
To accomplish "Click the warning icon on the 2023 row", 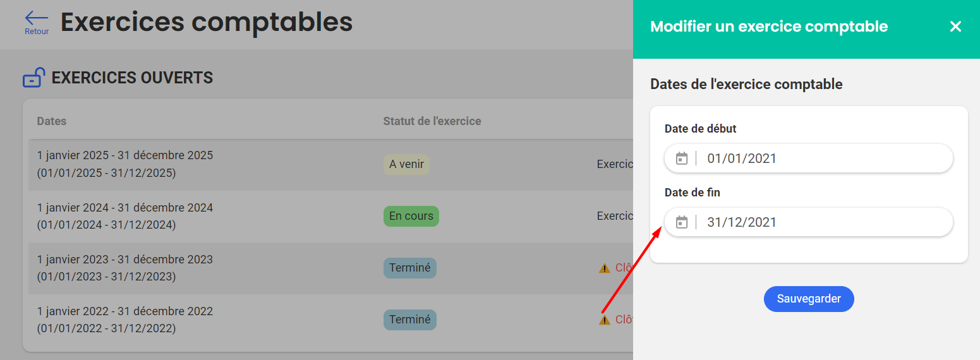I will pyautogui.click(x=605, y=268).
